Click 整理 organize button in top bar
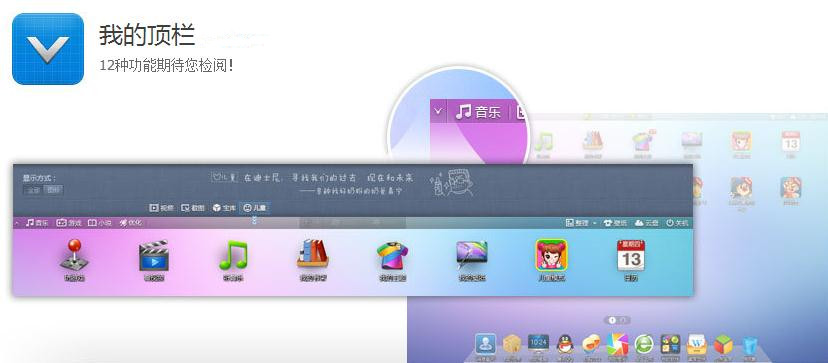 (x=577, y=223)
